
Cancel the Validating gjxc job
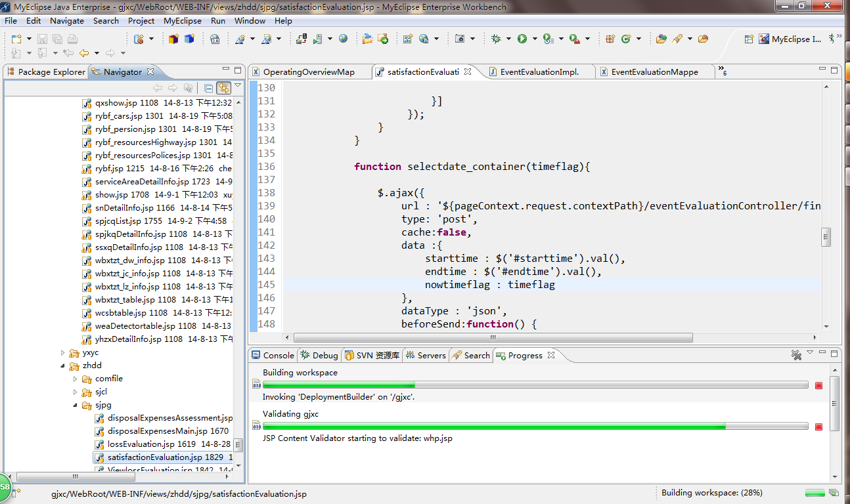tap(818, 427)
